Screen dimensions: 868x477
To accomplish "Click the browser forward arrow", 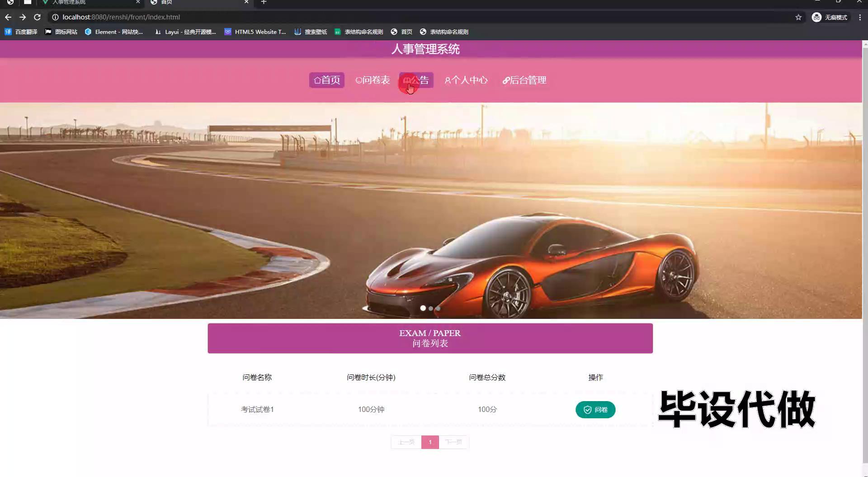I will [x=23, y=17].
